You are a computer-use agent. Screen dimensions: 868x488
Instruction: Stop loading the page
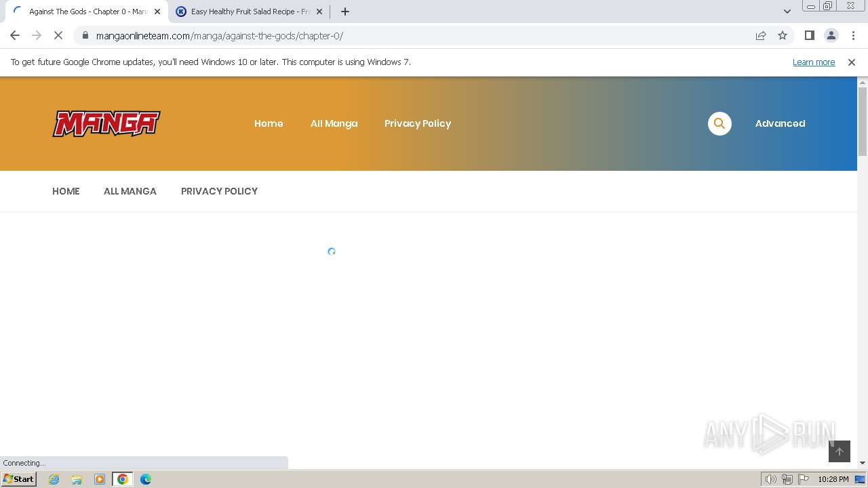58,35
